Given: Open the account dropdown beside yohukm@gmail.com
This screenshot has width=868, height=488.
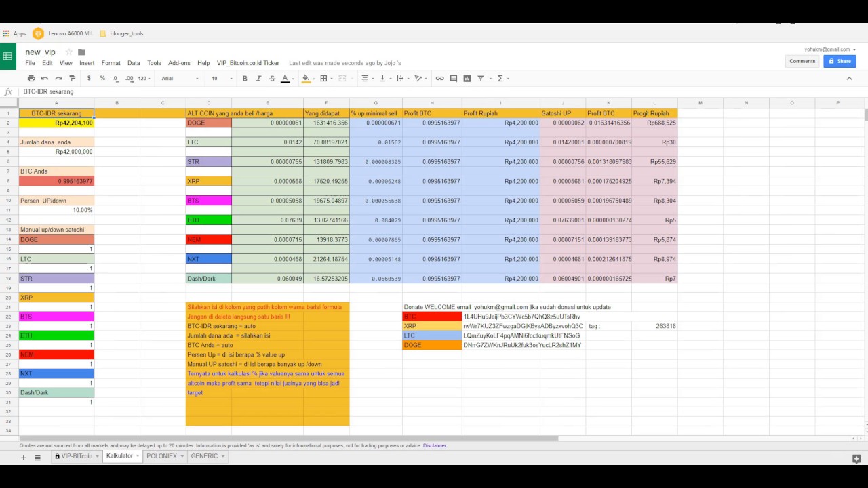Looking at the screenshot, I should coord(854,49).
